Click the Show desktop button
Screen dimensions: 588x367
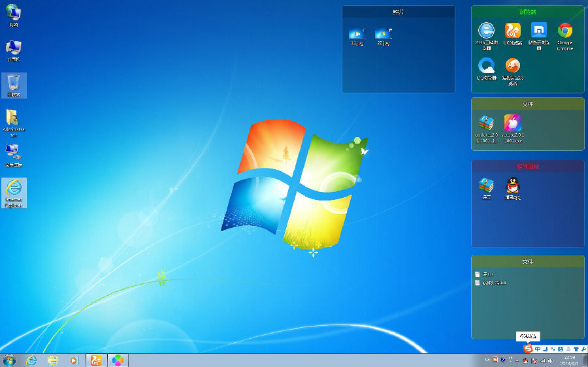pyautogui.click(x=585, y=360)
